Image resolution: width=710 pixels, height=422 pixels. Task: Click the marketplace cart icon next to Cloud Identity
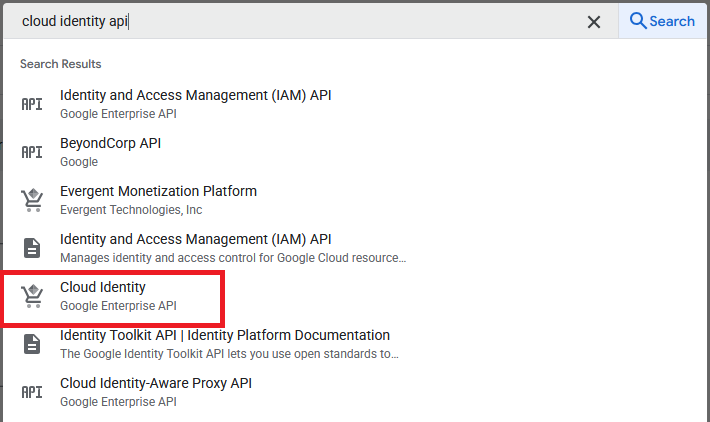[32, 296]
